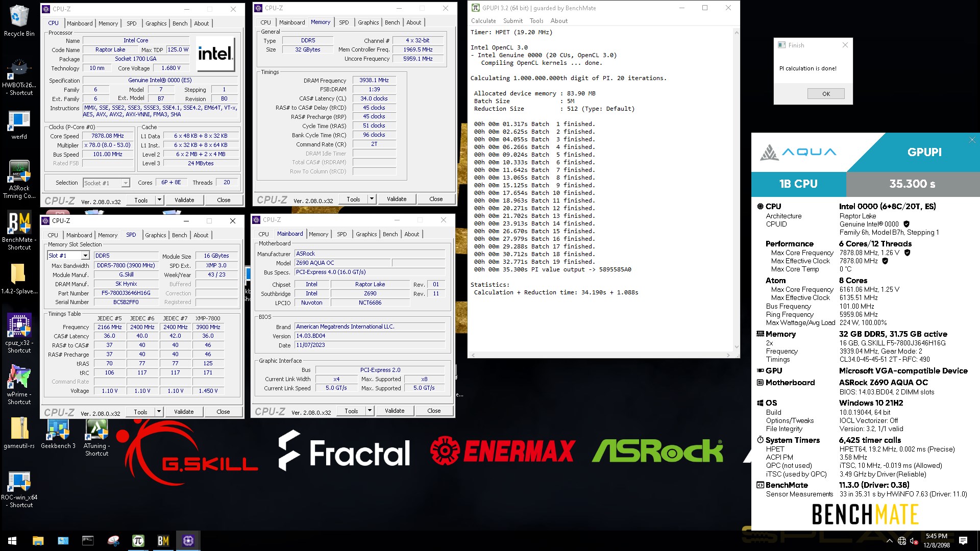
Task: Switch to CPU-Z taskbar icon
Action: [188, 541]
